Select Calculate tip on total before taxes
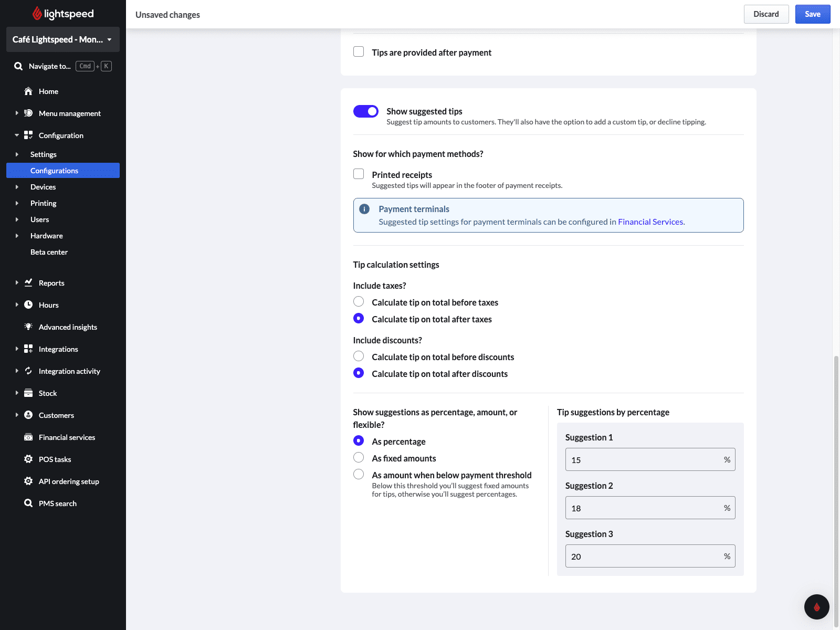Viewport: 840px width, 630px height. point(359,302)
